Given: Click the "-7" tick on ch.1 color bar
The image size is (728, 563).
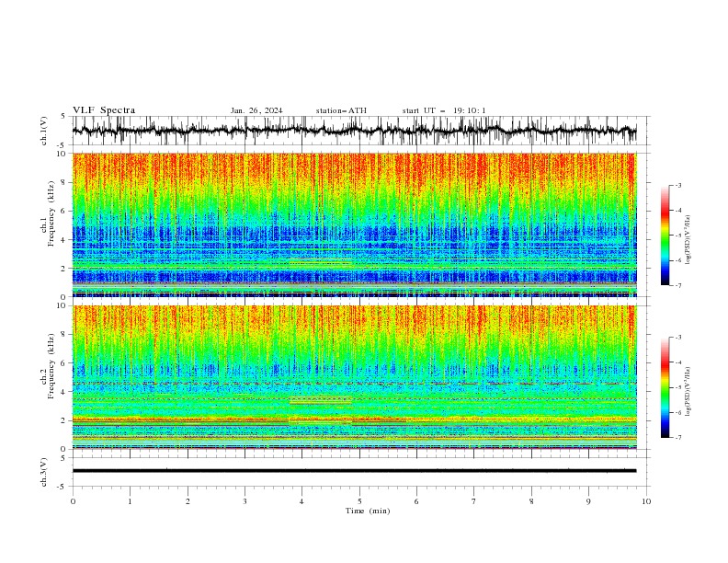Looking at the screenshot, I should (x=677, y=286).
